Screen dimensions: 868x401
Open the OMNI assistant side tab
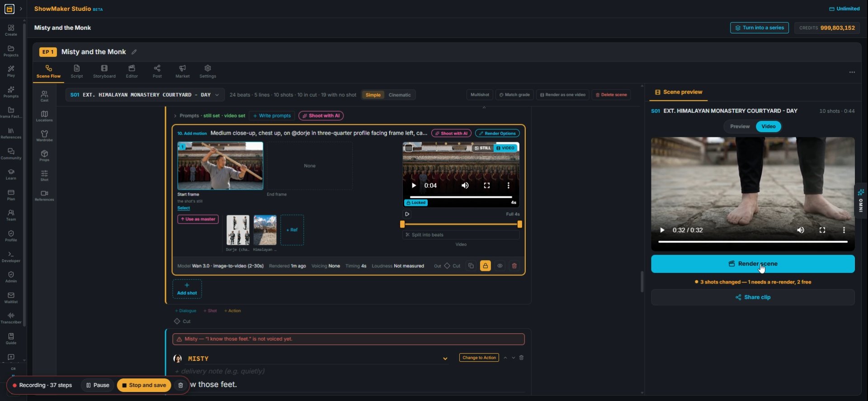click(x=861, y=201)
